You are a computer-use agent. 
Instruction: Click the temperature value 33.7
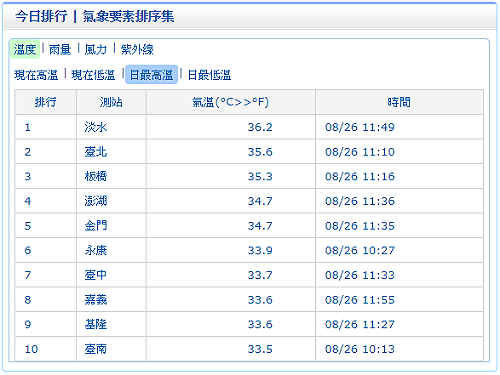click(260, 275)
